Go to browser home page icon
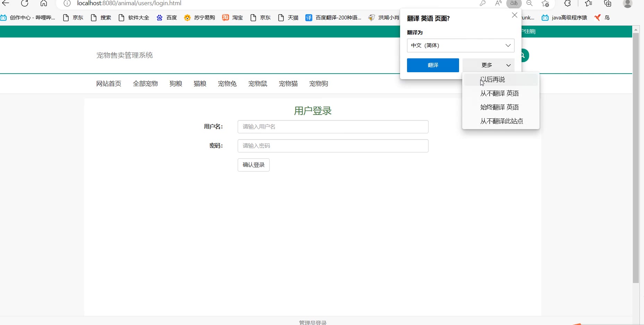 [44, 3]
